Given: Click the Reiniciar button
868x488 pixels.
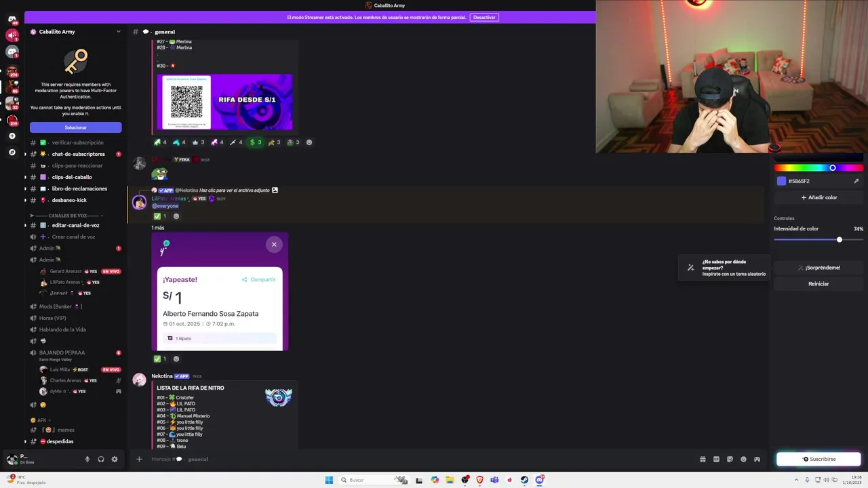Looking at the screenshot, I should (818, 284).
